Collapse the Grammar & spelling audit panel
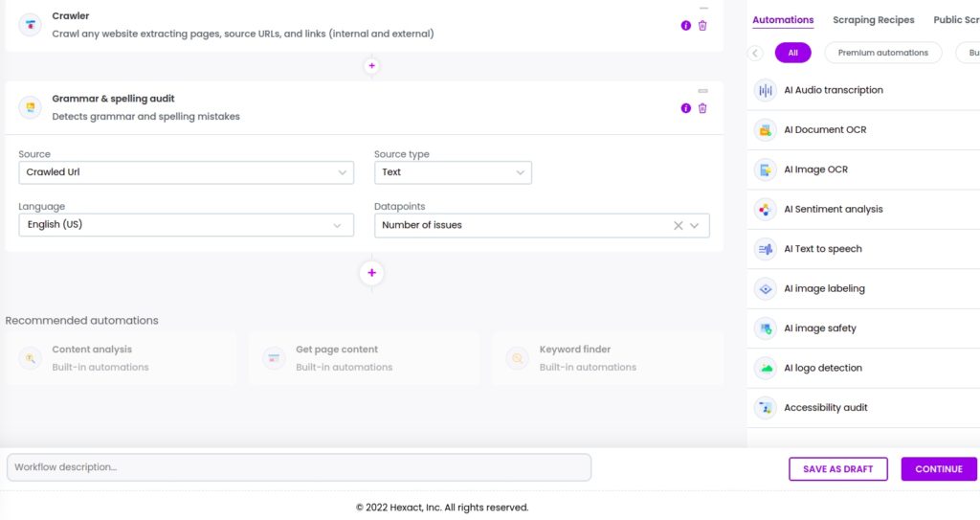Image resolution: width=980 pixels, height=520 pixels. (x=703, y=91)
